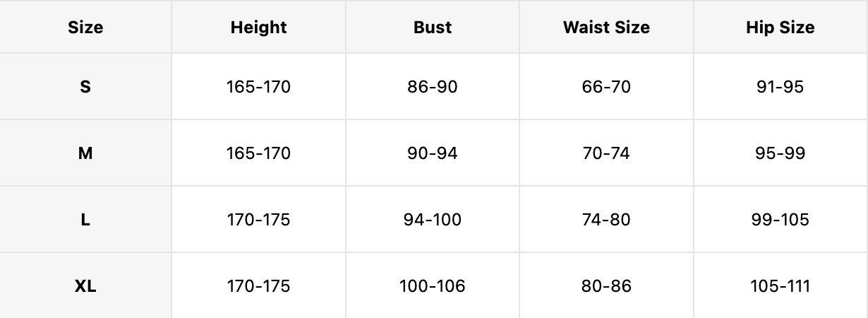Click the 74-80 waist cell
The width and height of the screenshot is (868, 318).
[606, 220]
